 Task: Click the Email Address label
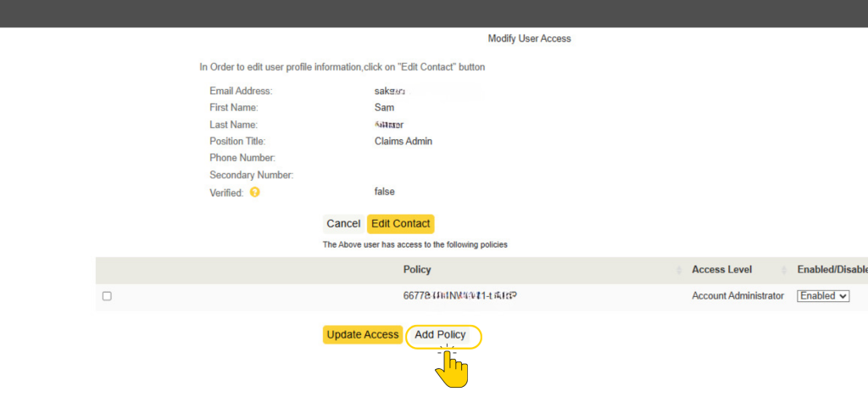tap(241, 91)
